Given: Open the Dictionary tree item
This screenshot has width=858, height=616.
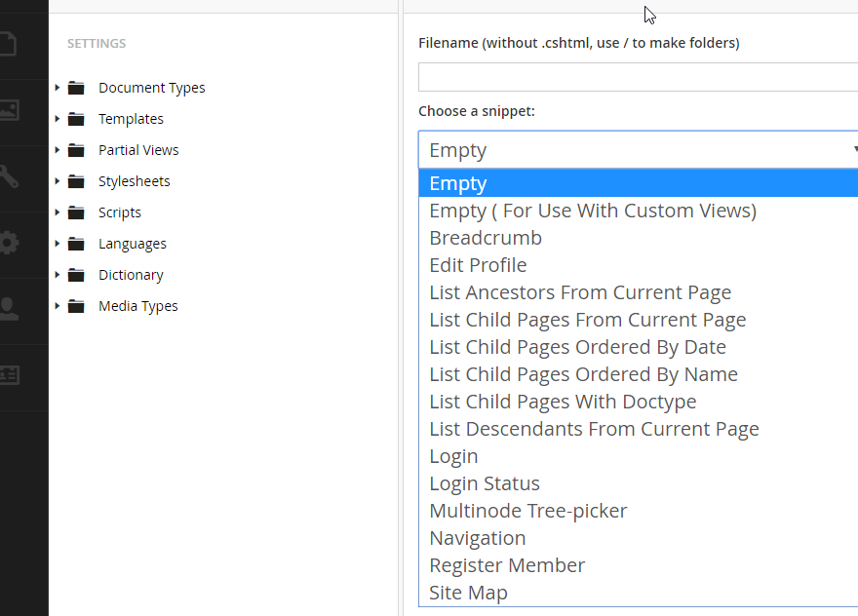Looking at the screenshot, I should (131, 275).
